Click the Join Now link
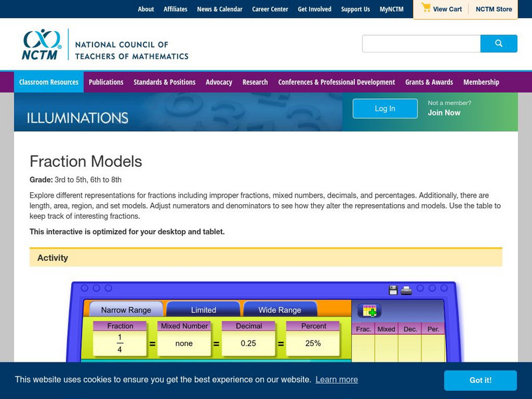The width and height of the screenshot is (532, 399). point(444,112)
